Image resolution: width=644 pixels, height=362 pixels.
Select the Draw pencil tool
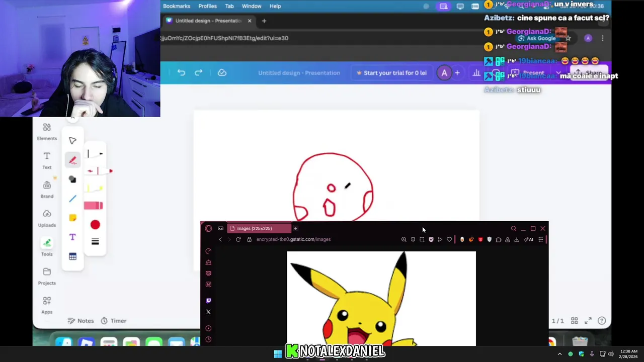(72, 160)
